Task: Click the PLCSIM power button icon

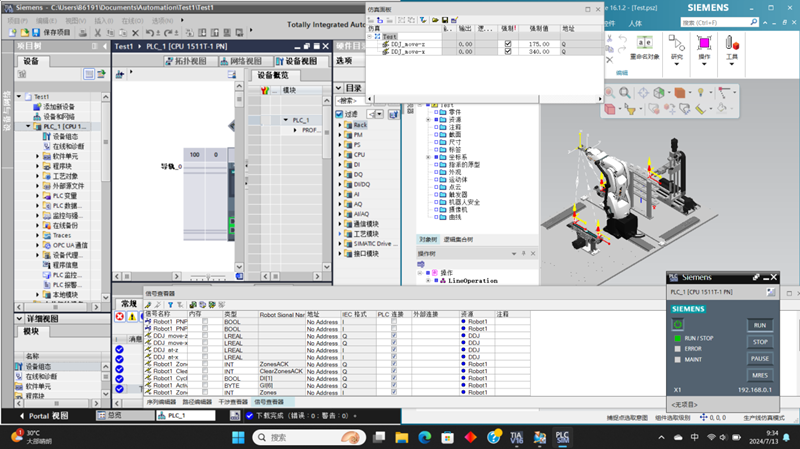Action: tap(678, 325)
